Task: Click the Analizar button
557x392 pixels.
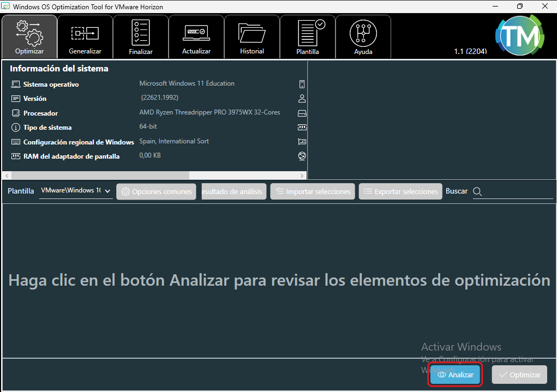Action: coord(456,375)
